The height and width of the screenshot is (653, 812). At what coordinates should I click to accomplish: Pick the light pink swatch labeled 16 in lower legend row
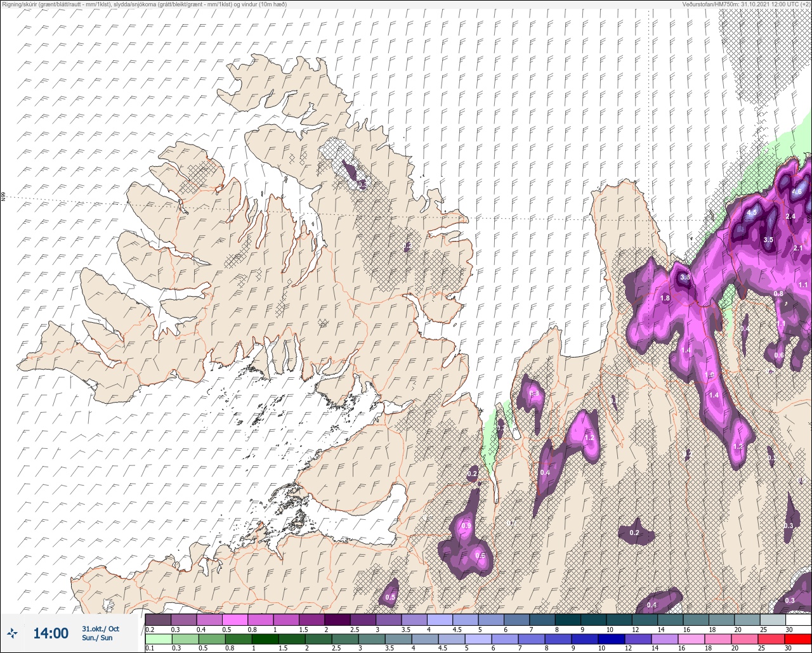pyautogui.click(x=691, y=639)
